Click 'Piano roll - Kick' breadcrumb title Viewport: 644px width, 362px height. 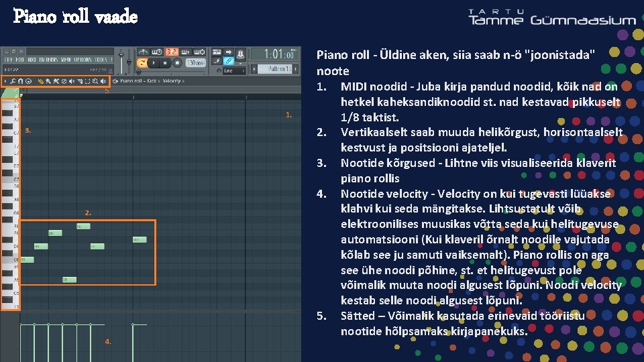pyautogui.click(x=138, y=81)
